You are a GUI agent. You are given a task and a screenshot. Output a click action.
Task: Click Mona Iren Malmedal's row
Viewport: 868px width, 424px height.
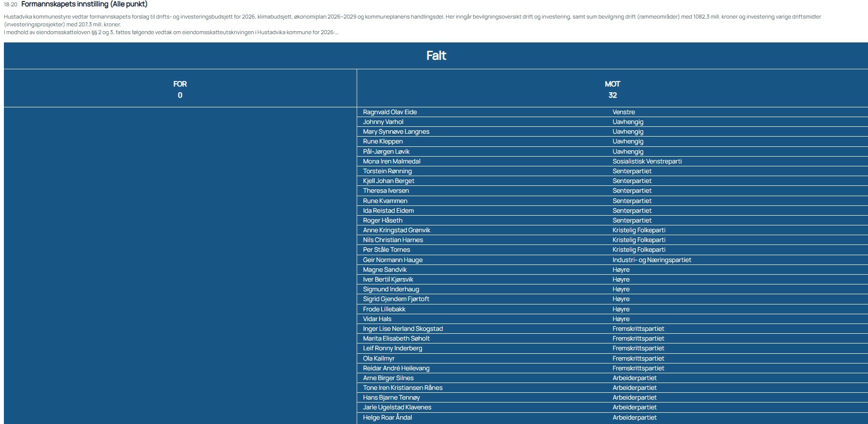(391, 162)
